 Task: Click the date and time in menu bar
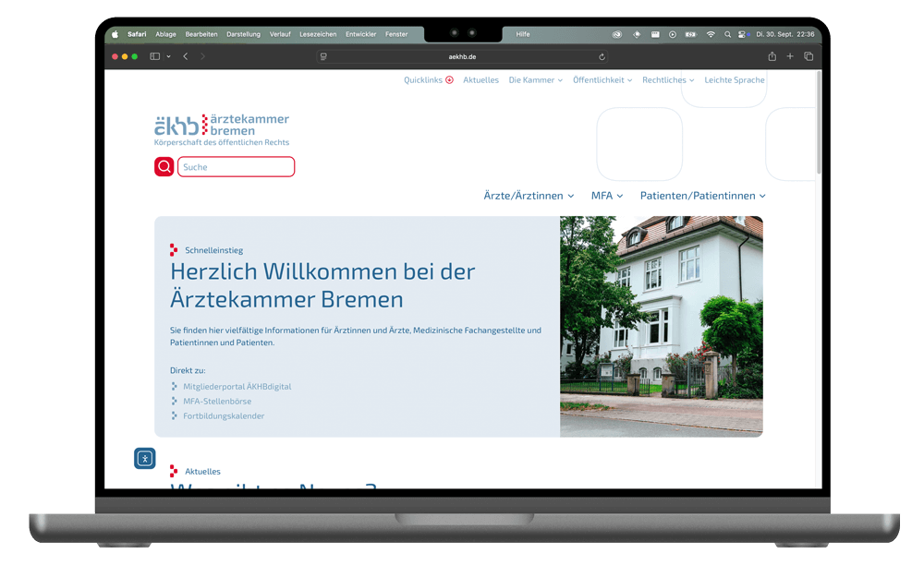[x=784, y=34]
